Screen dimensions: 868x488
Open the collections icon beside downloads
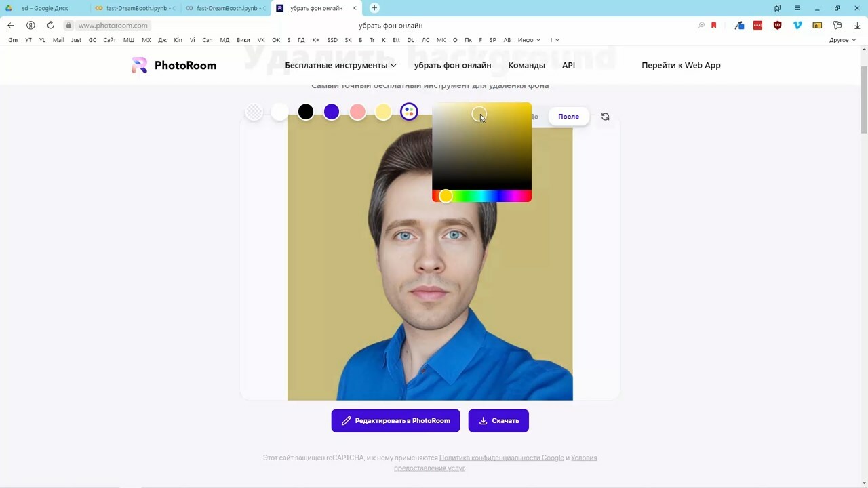tap(837, 26)
